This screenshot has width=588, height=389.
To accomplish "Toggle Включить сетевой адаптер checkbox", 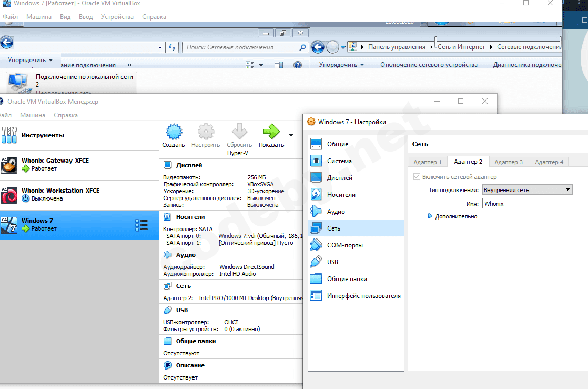I will pos(417,177).
